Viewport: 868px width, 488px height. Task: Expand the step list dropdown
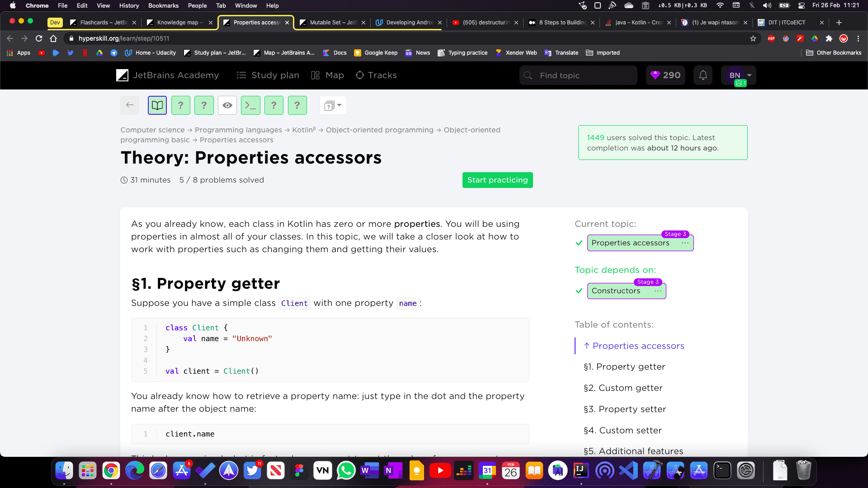click(333, 105)
